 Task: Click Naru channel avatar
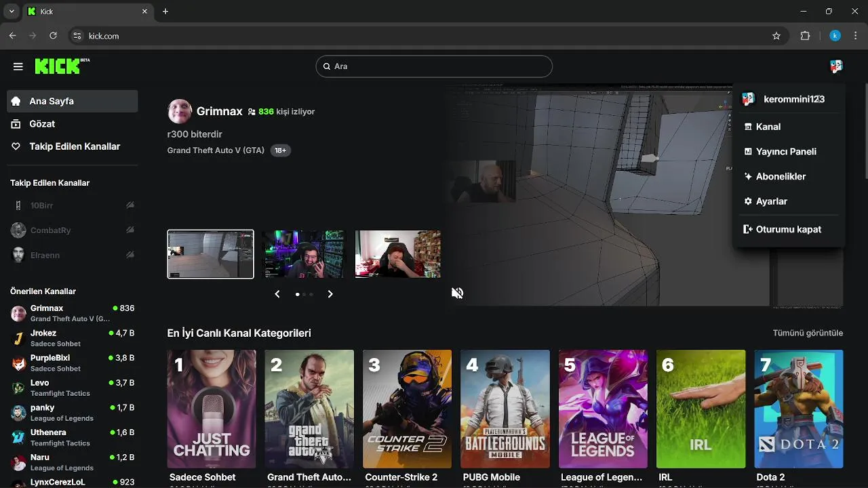18,462
